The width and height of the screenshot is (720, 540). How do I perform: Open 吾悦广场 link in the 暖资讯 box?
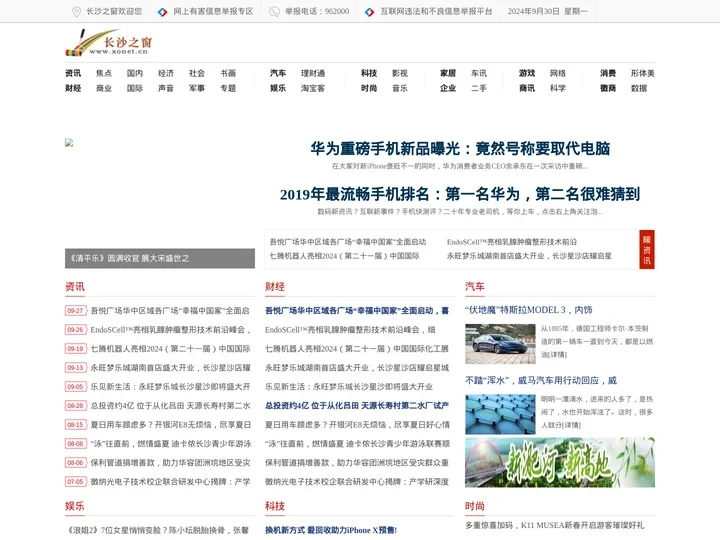coord(348,242)
